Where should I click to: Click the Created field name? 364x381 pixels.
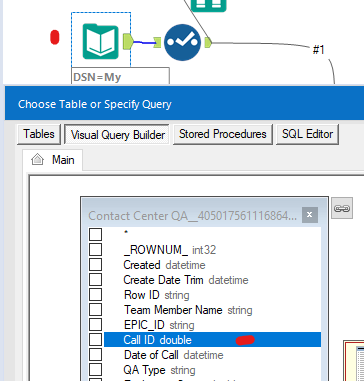[142, 265]
